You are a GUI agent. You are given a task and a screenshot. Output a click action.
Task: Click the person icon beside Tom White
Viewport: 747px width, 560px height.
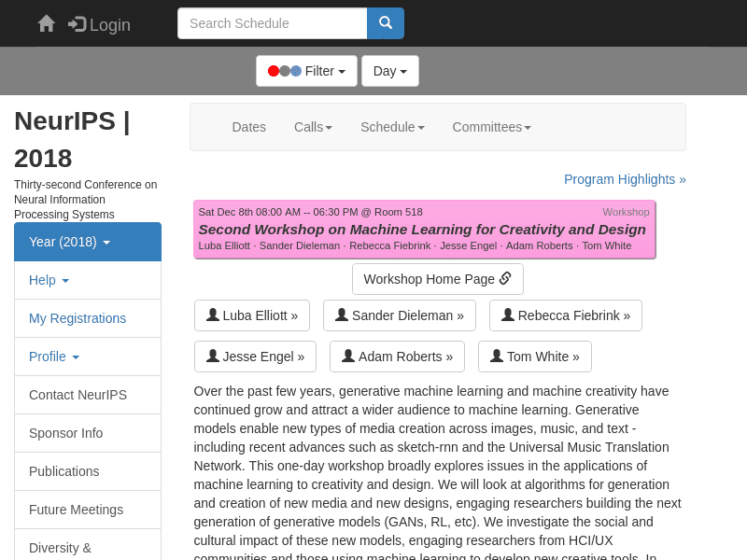(x=497, y=356)
